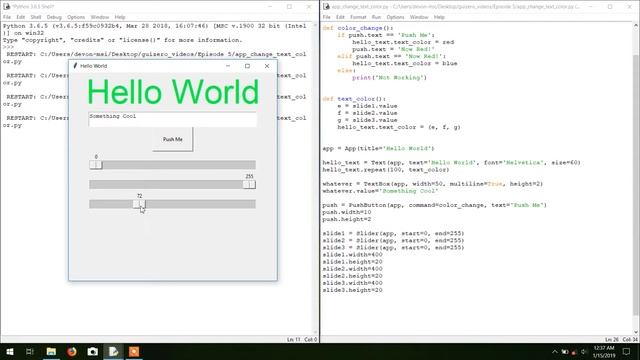The height and width of the screenshot is (360, 640).
Task: Click the 'push.width=10' line in editor
Action: (x=347, y=212)
